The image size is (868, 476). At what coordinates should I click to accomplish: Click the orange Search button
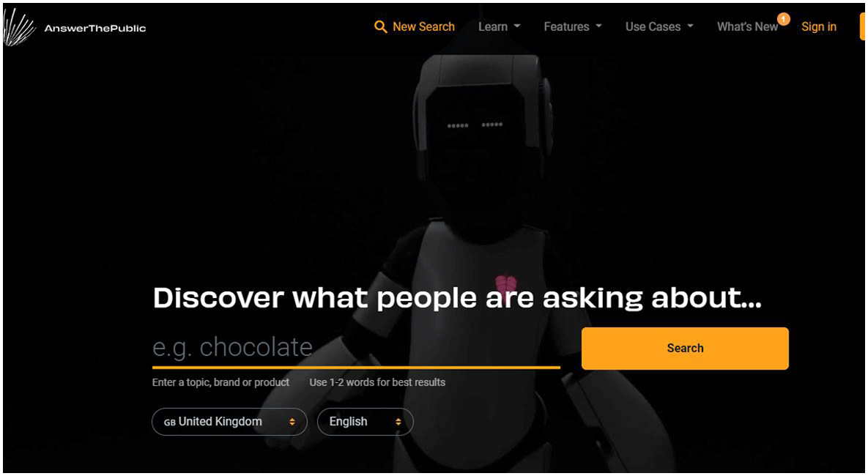[685, 348]
